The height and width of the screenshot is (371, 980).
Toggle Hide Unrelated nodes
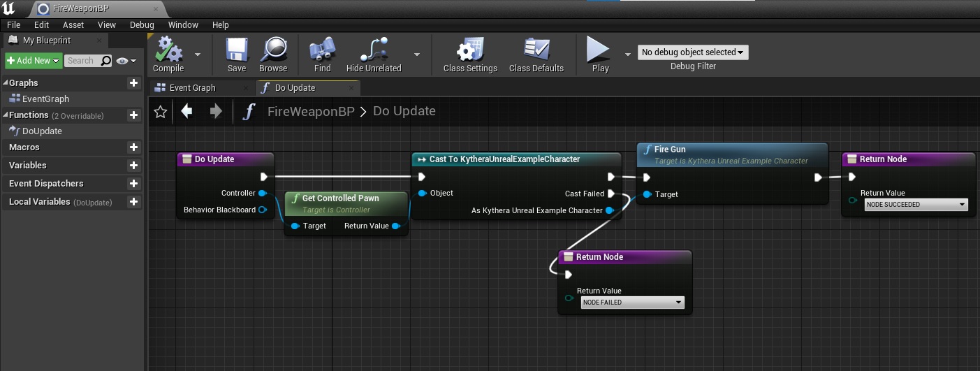[x=374, y=54]
